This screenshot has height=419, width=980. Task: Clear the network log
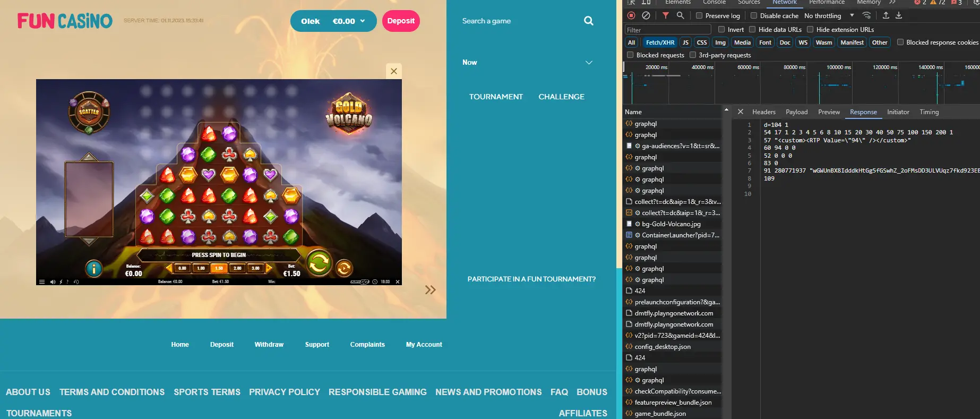[646, 15]
